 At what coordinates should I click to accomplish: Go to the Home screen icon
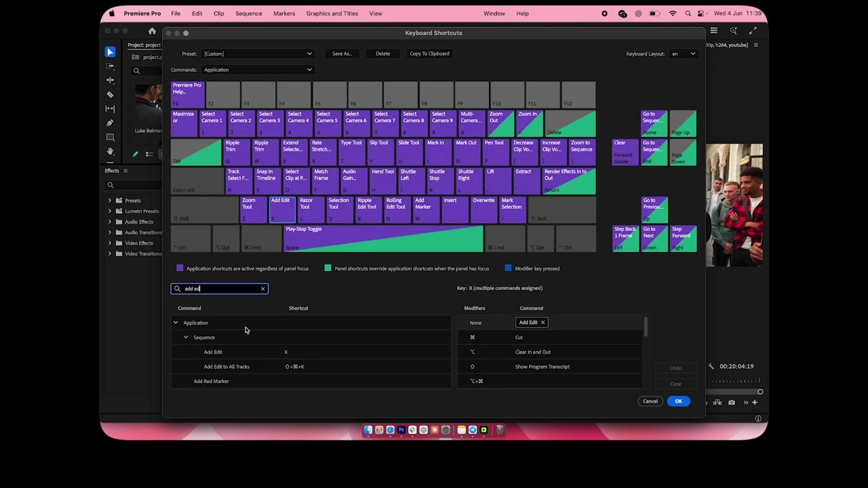click(x=152, y=31)
